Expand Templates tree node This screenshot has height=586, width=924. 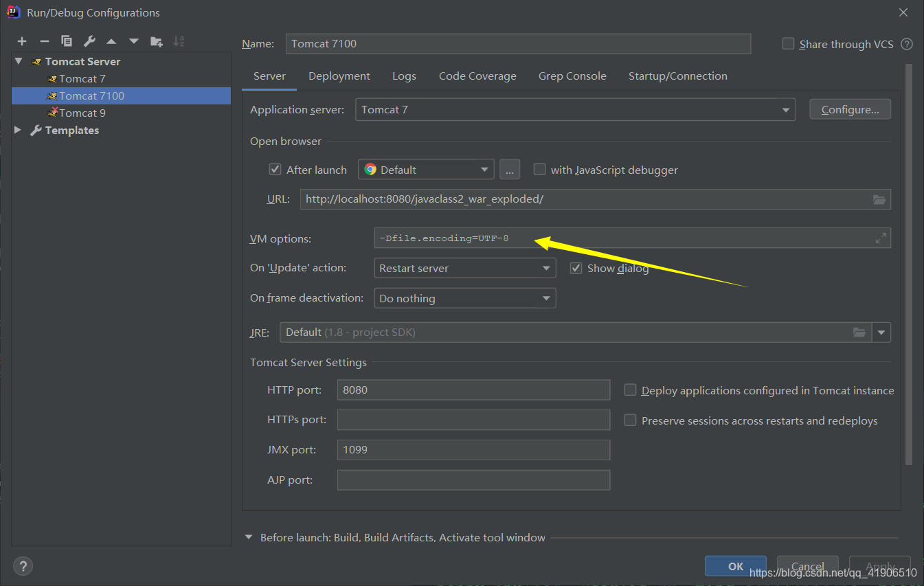pos(18,130)
